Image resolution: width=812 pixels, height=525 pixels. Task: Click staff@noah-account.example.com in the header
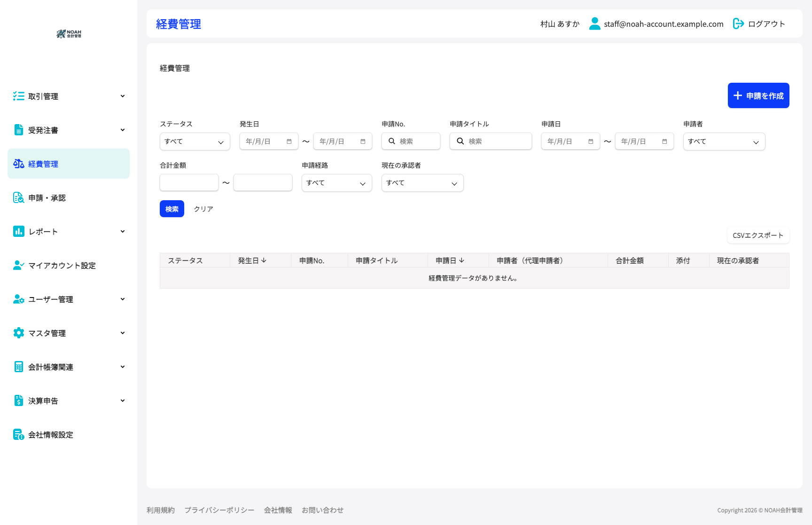pyautogui.click(x=664, y=24)
